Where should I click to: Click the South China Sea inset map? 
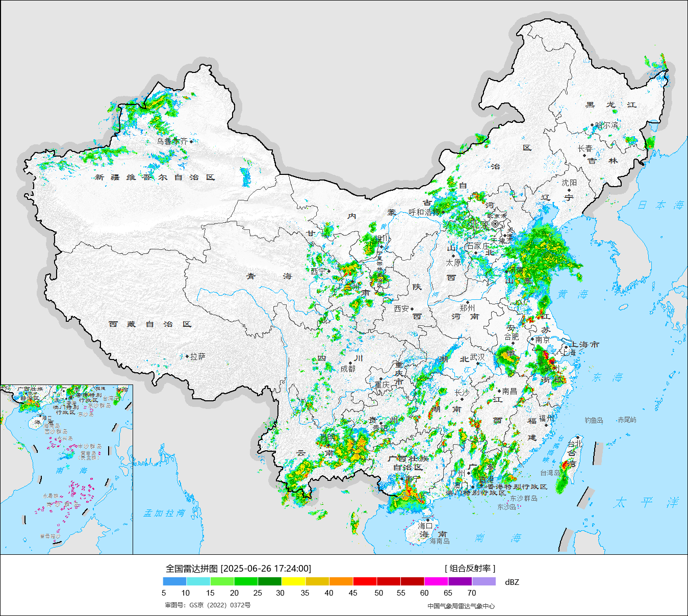[66, 469]
